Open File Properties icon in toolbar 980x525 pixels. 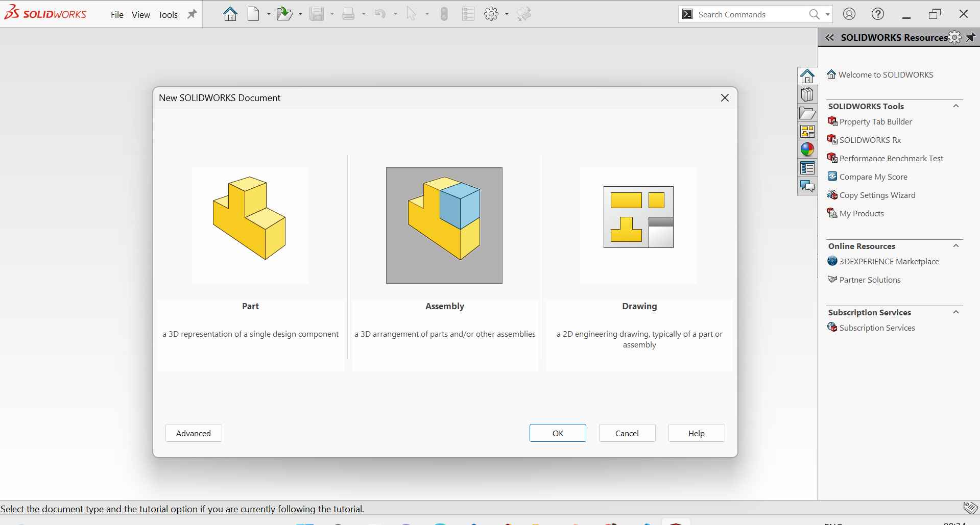[x=468, y=14]
